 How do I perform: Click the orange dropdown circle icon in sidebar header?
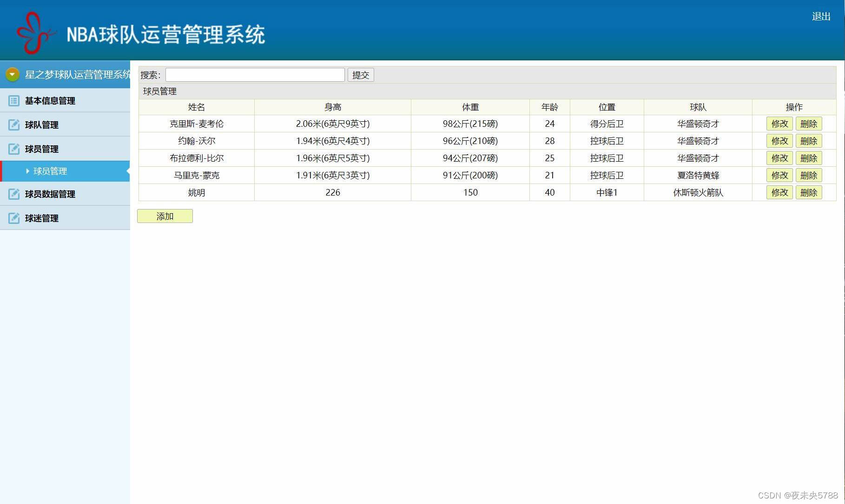(x=13, y=74)
